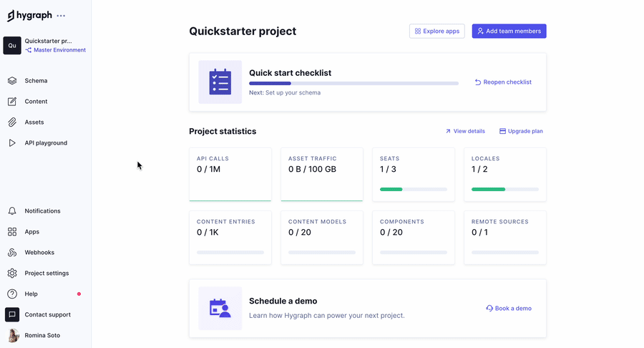Open Contact support chat icon

(x=12, y=315)
